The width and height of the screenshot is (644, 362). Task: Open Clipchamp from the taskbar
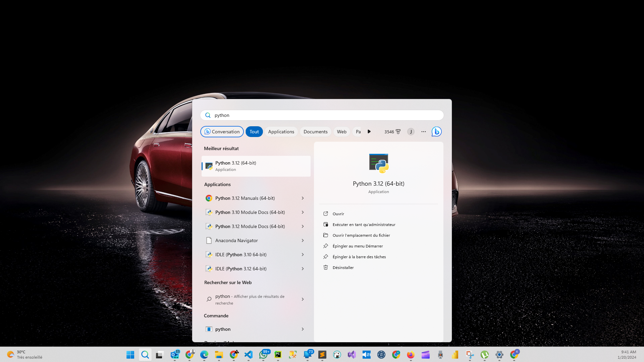(426, 355)
